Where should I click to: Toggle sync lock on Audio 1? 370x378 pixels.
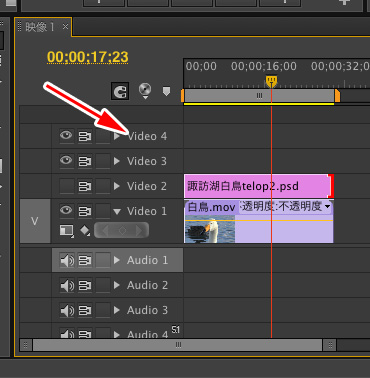(x=85, y=260)
